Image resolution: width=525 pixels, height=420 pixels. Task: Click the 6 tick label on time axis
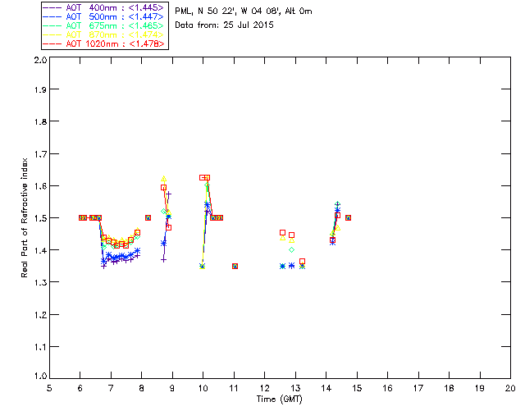80,388
